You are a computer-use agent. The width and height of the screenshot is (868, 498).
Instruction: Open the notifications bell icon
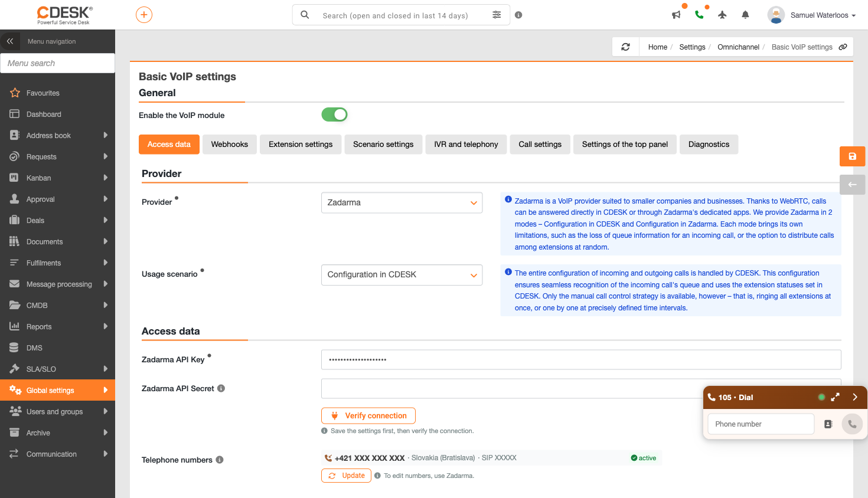tap(745, 15)
